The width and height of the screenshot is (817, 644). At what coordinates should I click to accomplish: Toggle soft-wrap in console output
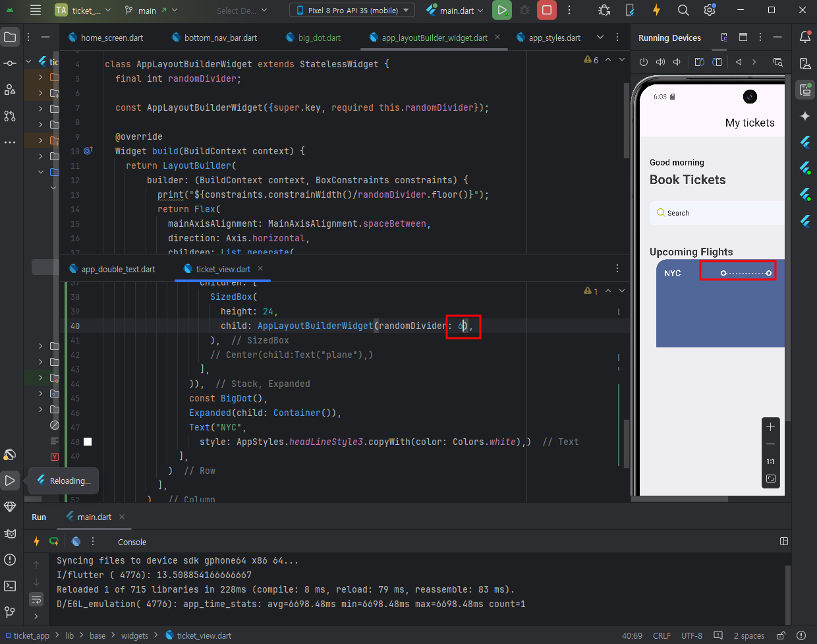36,599
